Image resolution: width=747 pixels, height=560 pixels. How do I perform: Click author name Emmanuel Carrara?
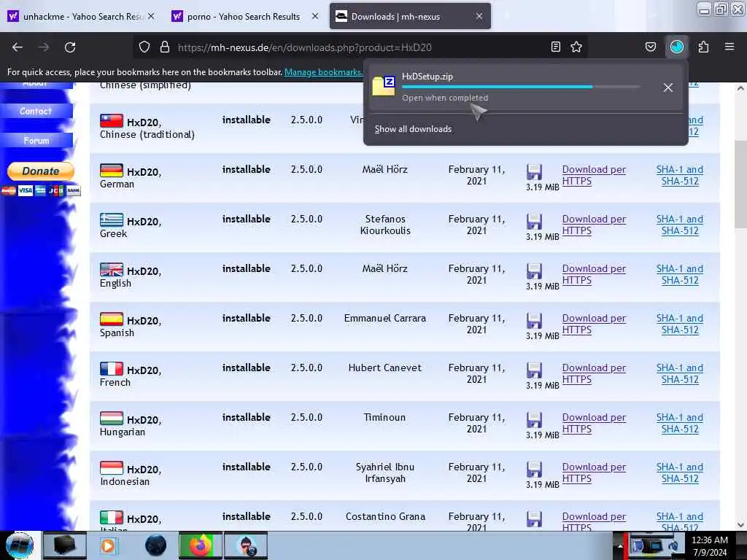pos(385,318)
